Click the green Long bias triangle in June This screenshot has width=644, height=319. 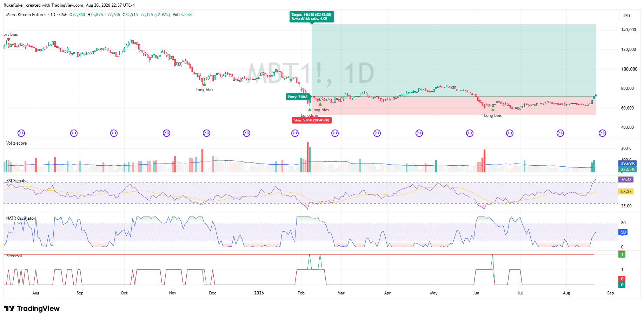coord(493,110)
